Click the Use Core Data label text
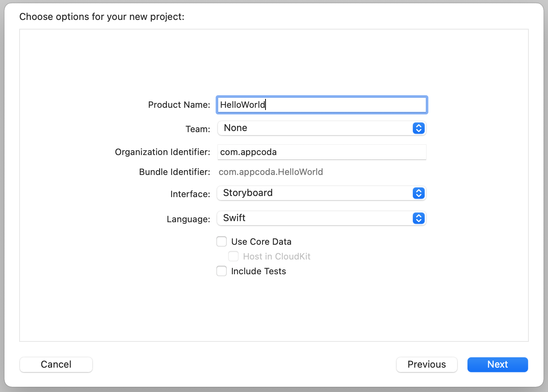 click(x=261, y=241)
